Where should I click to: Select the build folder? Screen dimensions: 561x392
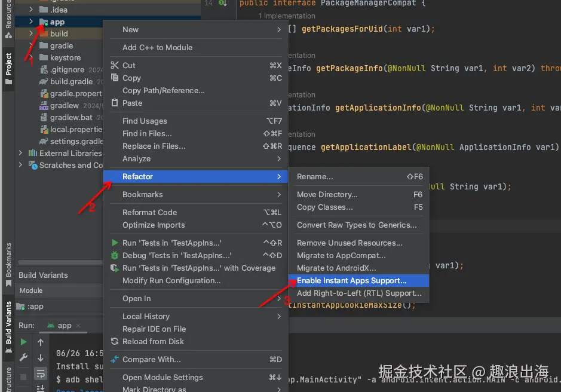(x=59, y=33)
